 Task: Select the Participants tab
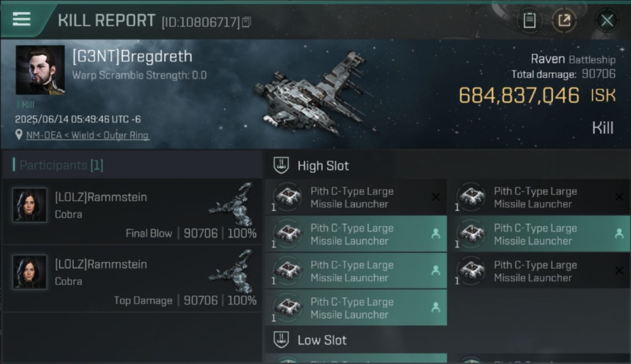58,165
